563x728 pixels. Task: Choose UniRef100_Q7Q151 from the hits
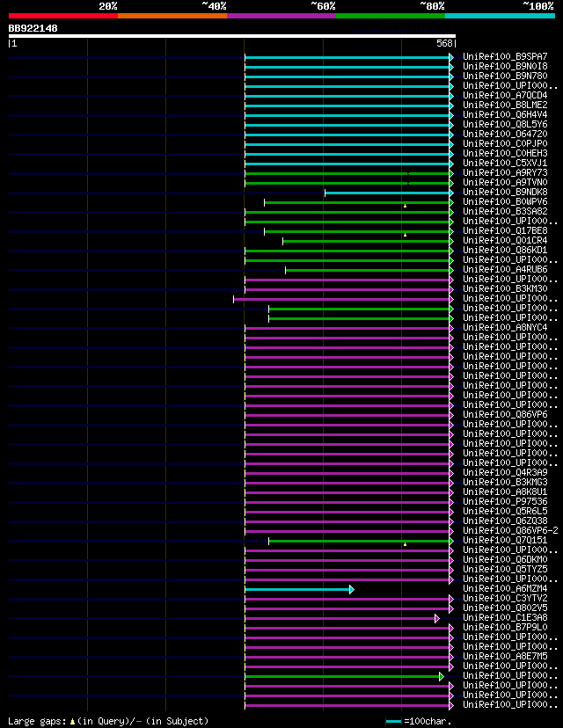pyautogui.click(x=505, y=541)
